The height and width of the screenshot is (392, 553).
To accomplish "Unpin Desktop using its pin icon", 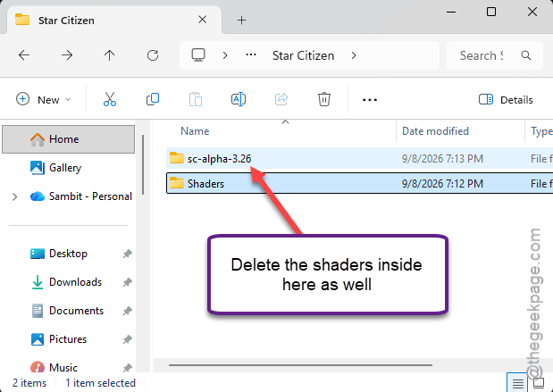I will click(128, 254).
